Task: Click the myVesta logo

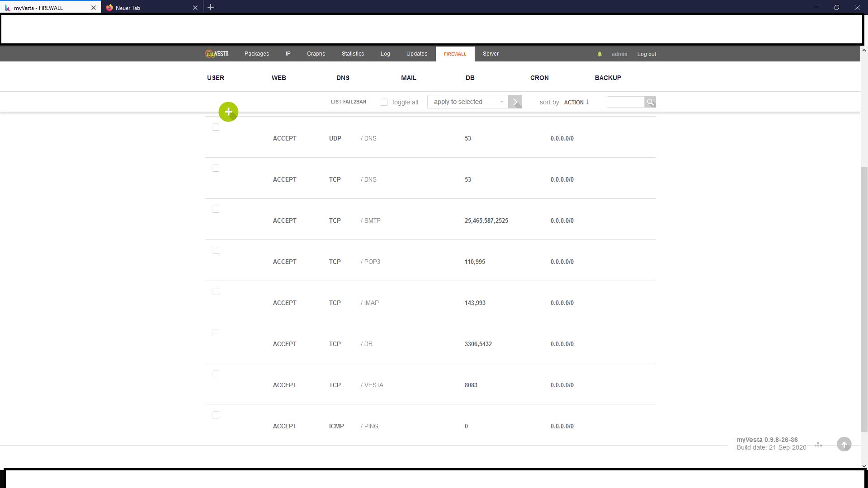Action: click(217, 54)
